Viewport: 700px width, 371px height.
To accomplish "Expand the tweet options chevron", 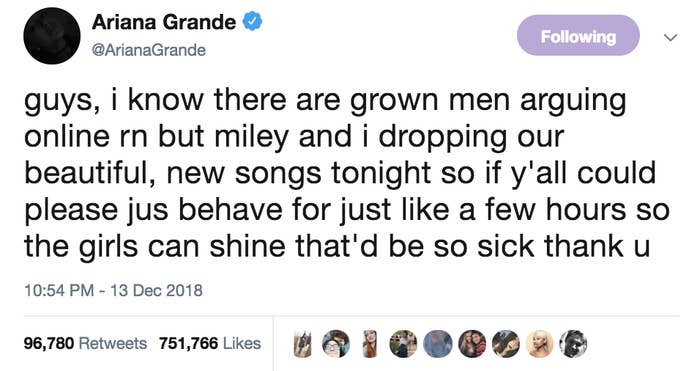I will [x=671, y=38].
